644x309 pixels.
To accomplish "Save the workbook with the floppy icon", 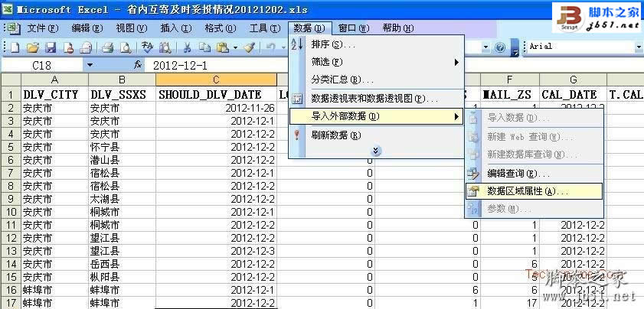I will pyautogui.click(x=50, y=47).
